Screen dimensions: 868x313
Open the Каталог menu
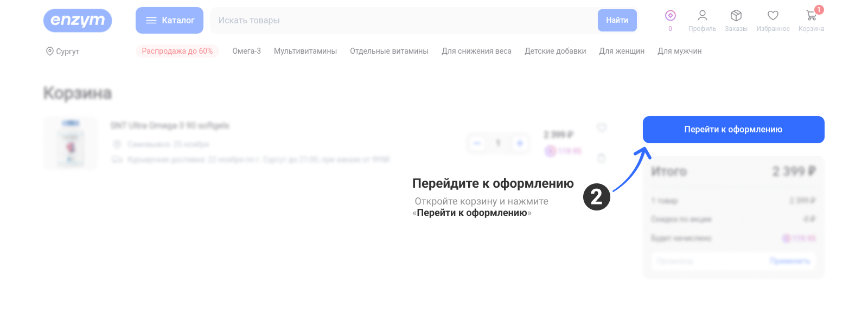point(169,21)
